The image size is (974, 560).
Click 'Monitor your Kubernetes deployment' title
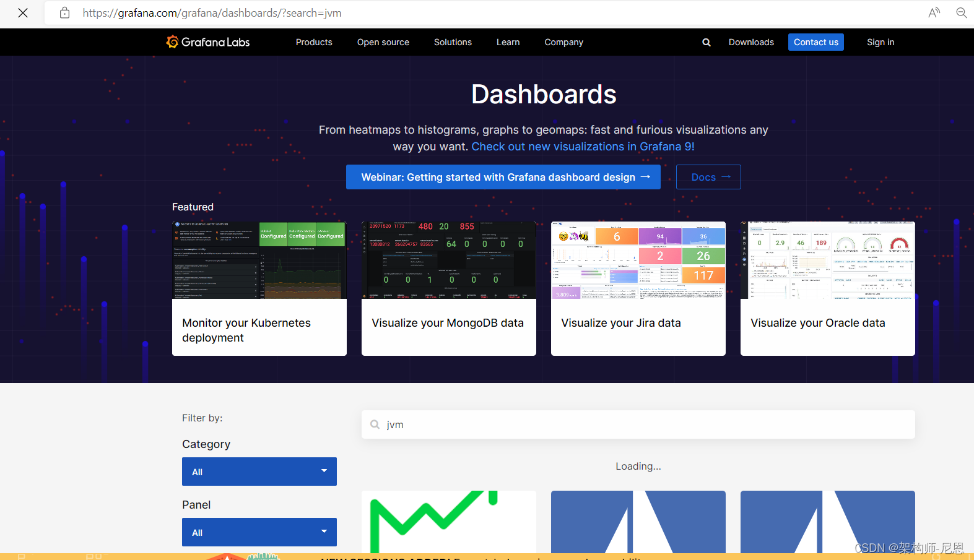click(x=246, y=330)
